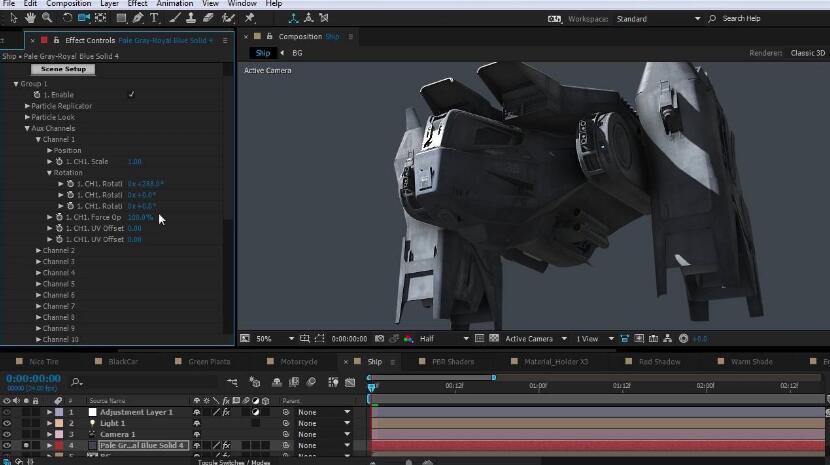Image resolution: width=830 pixels, height=465 pixels.
Task: Hide the Adjustment Layer 1 layer
Action: coord(7,412)
